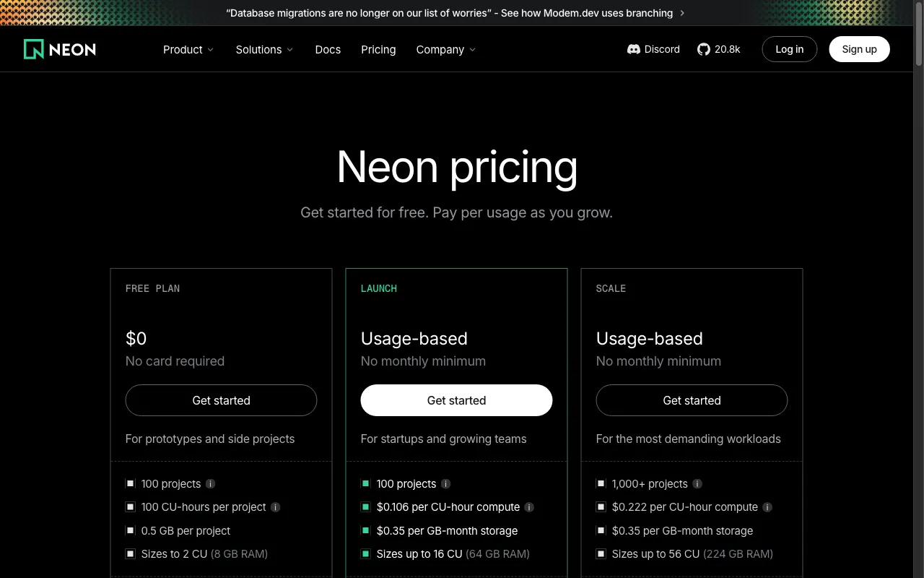Open the Modem.dev branching announcement link
924x578 pixels.
coord(456,13)
